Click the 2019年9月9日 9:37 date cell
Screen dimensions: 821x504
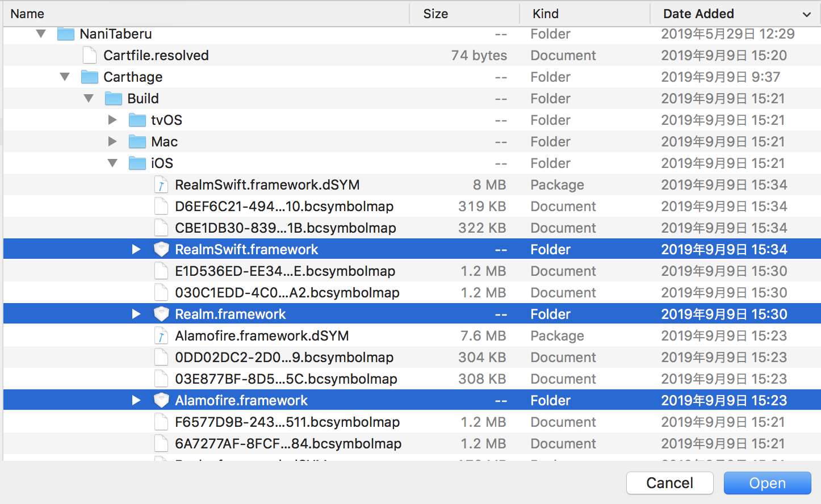click(x=721, y=77)
